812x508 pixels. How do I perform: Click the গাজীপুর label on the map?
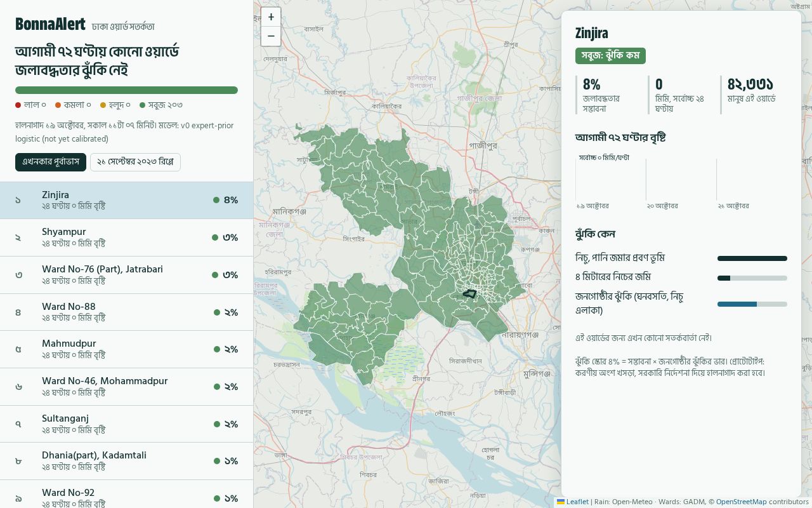[483, 145]
